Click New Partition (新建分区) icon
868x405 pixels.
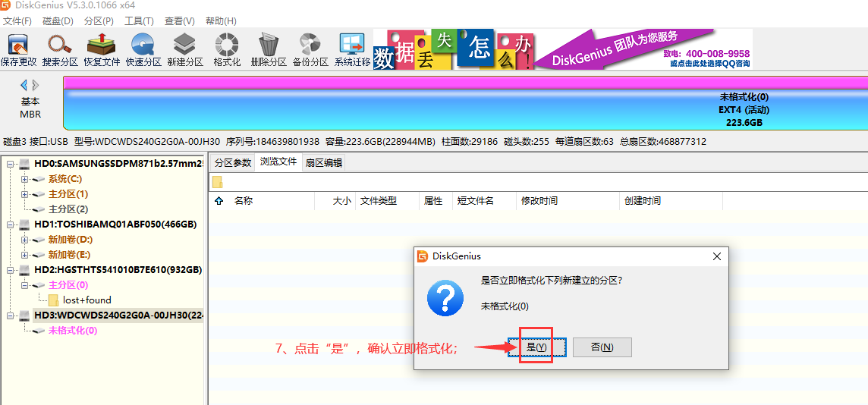coord(185,50)
